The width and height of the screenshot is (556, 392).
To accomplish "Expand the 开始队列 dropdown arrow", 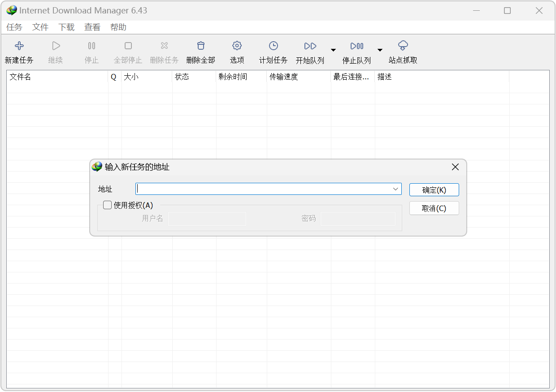I will click(x=333, y=50).
